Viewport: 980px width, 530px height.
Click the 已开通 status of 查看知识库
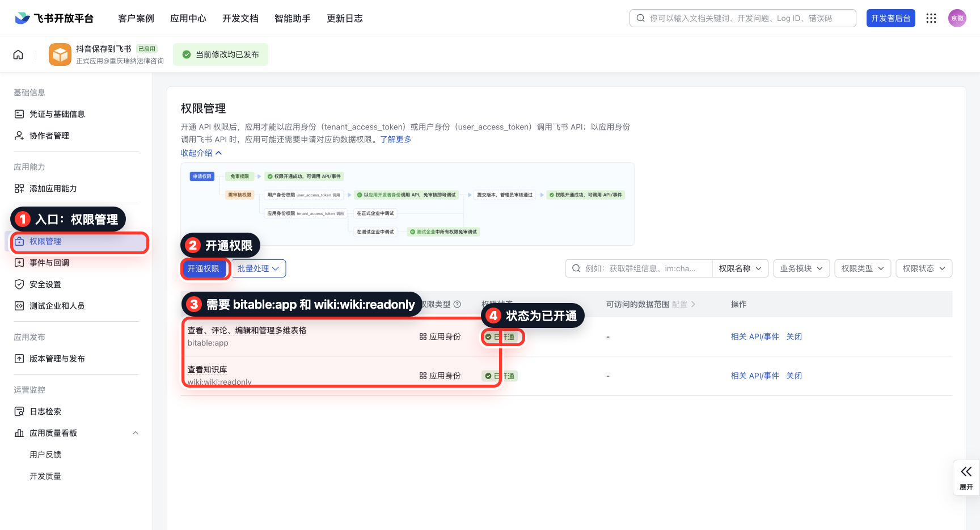tap(500, 376)
